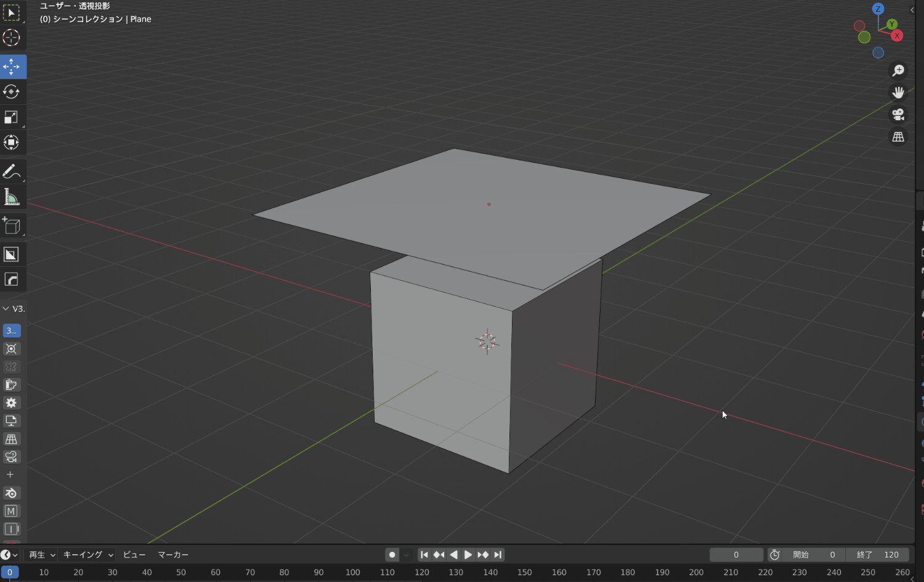
Task: Click the current frame marker 0 on timeline
Action: coord(9,572)
